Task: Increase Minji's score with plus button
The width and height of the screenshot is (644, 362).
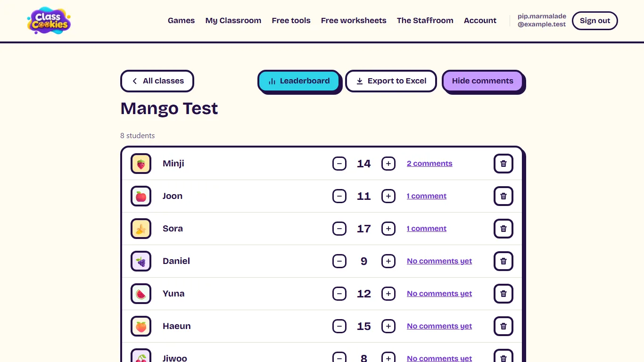Action: coord(388,164)
